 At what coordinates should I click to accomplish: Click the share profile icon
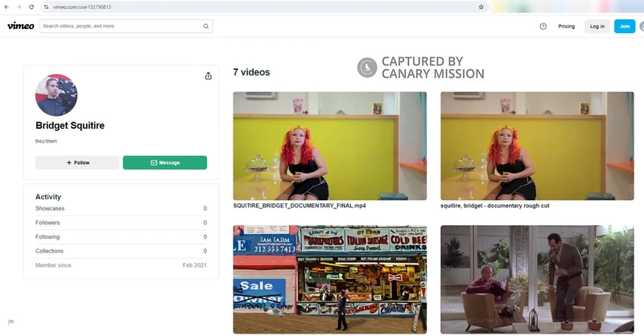pos(208,76)
